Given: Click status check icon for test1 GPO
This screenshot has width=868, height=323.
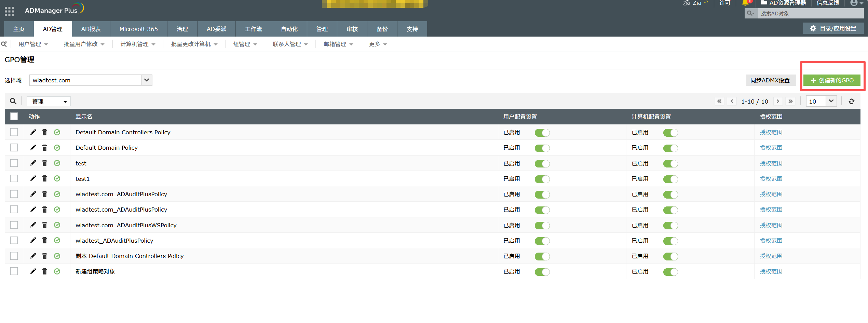Looking at the screenshot, I should tap(57, 178).
